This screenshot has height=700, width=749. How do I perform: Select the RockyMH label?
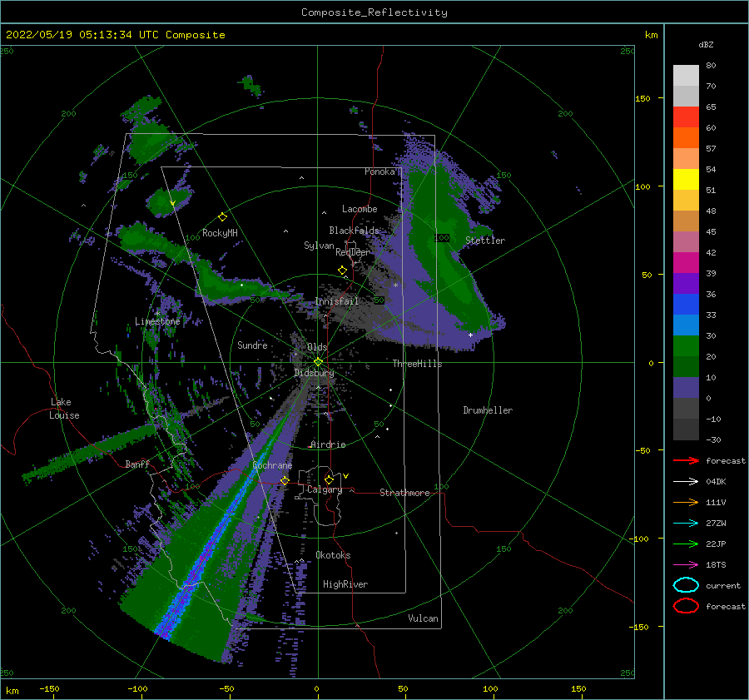[220, 233]
